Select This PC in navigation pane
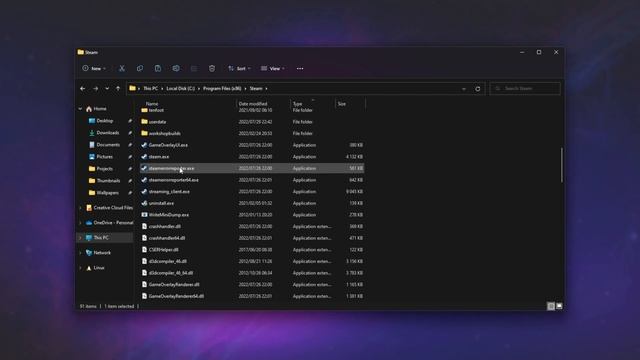 105,238
